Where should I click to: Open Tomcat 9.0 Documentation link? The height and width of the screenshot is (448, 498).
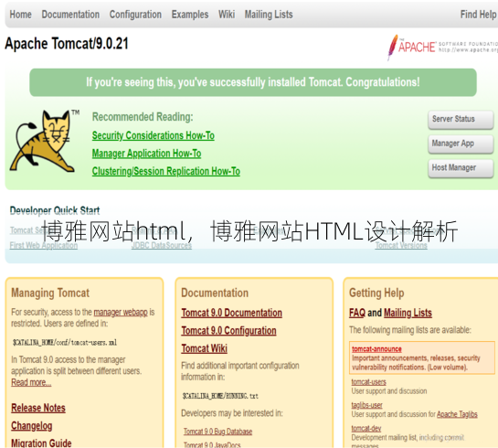point(232,313)
